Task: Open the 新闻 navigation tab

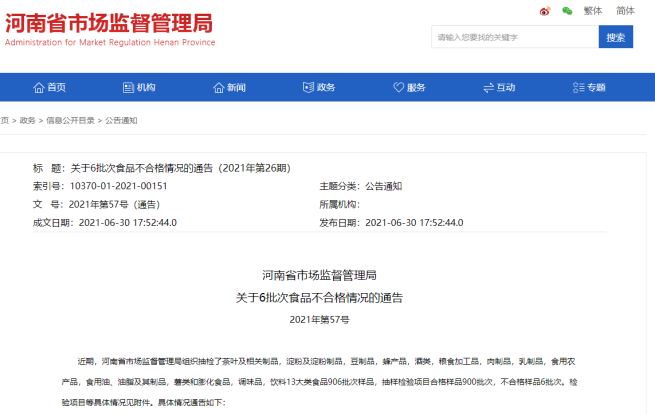Action: (236, 88)
